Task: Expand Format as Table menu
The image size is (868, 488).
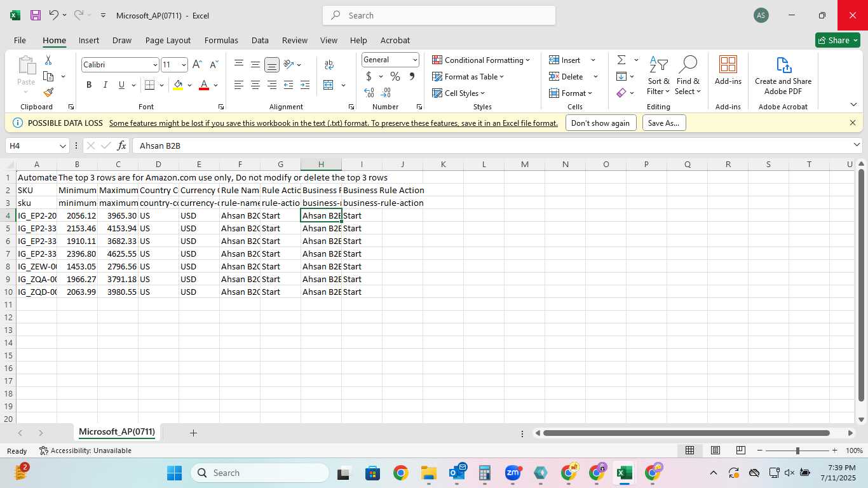Action: (468, 77)
